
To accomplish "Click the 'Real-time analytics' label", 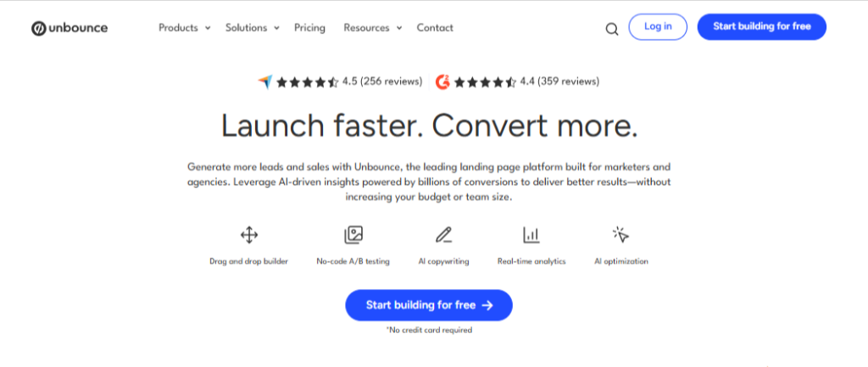I will [x=531, y=261].
